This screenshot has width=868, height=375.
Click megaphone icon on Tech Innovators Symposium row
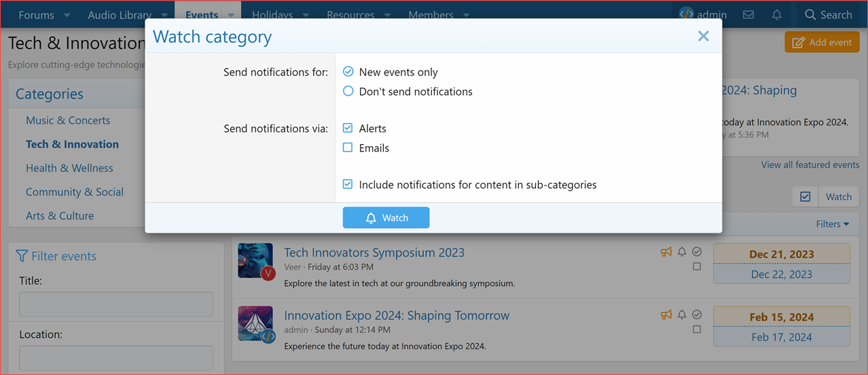click(x=666, y=252)
